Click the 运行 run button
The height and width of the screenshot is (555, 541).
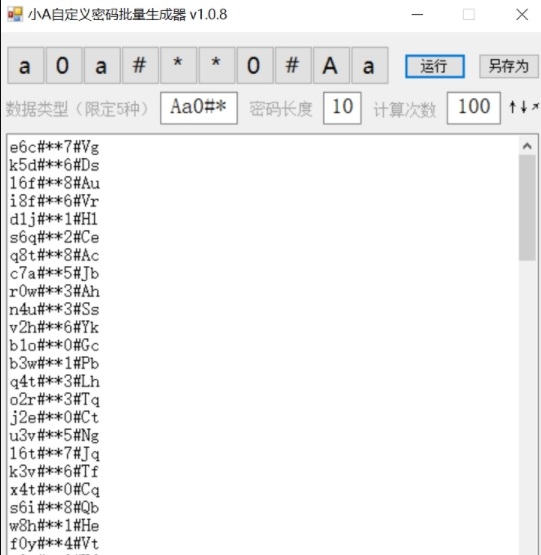point(435,66)
